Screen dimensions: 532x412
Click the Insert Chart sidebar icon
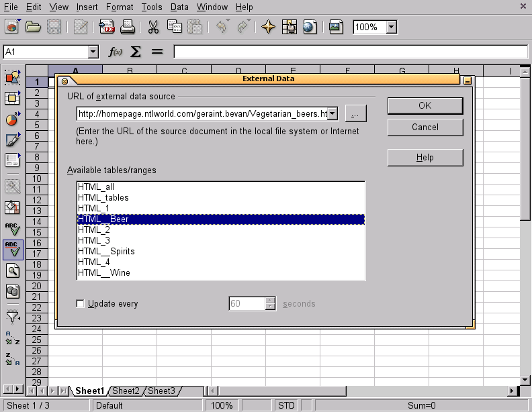(x=13, y=119)
